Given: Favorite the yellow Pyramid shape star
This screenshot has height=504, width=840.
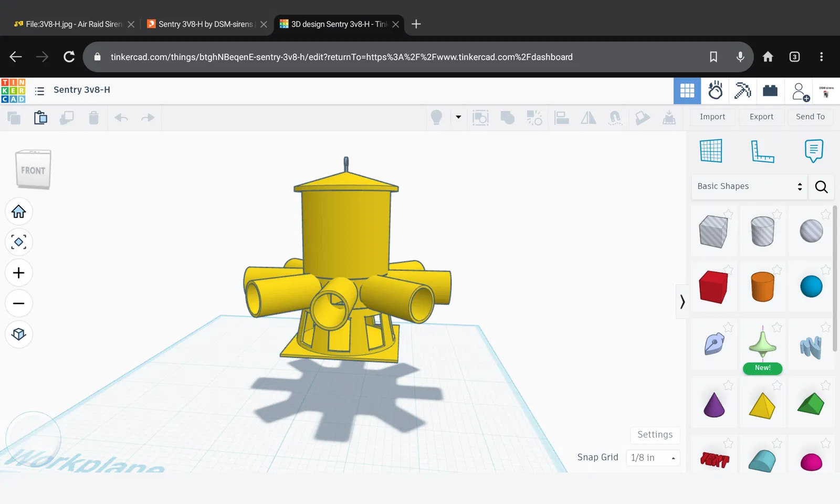Looking at the screenshot, I should tap(777, 385).
